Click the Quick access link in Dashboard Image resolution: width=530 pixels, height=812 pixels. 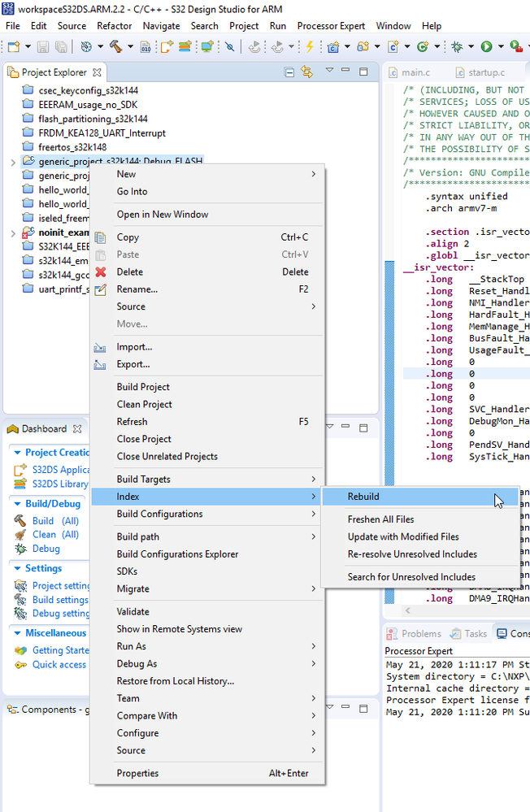point(59,665)
